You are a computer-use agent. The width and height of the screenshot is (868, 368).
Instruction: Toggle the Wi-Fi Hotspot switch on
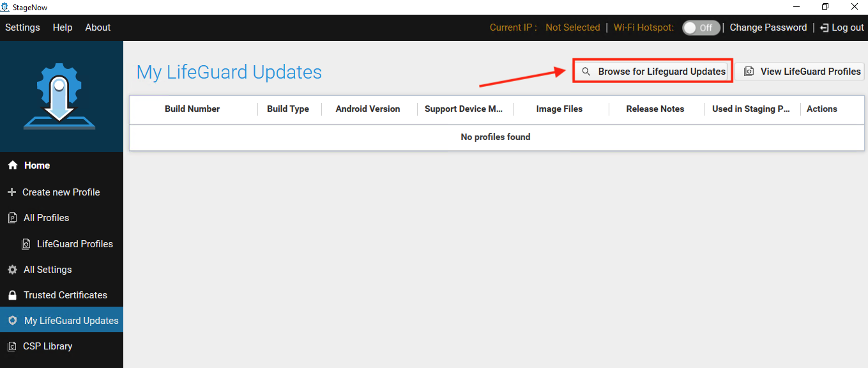[x=701, y=27]
